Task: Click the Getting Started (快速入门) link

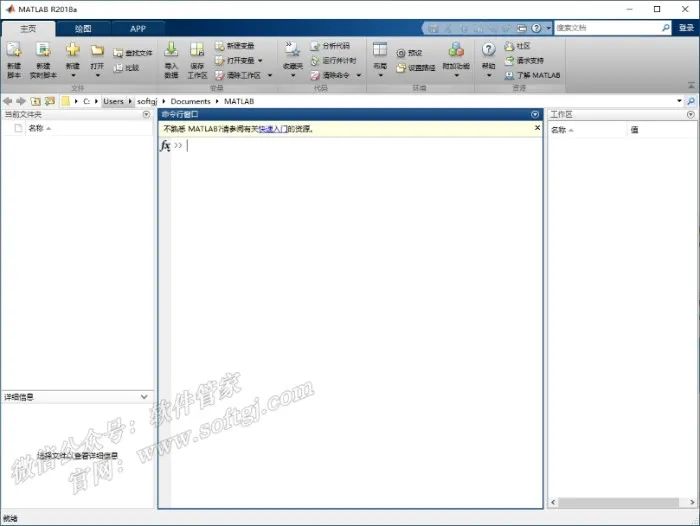Action: (273, 129)
